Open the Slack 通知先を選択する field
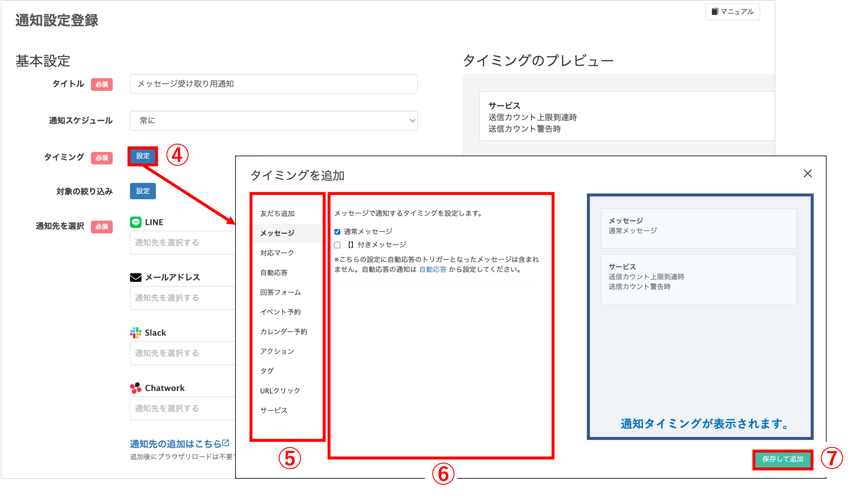The image size is (858, 504). (x=183, y=353)
